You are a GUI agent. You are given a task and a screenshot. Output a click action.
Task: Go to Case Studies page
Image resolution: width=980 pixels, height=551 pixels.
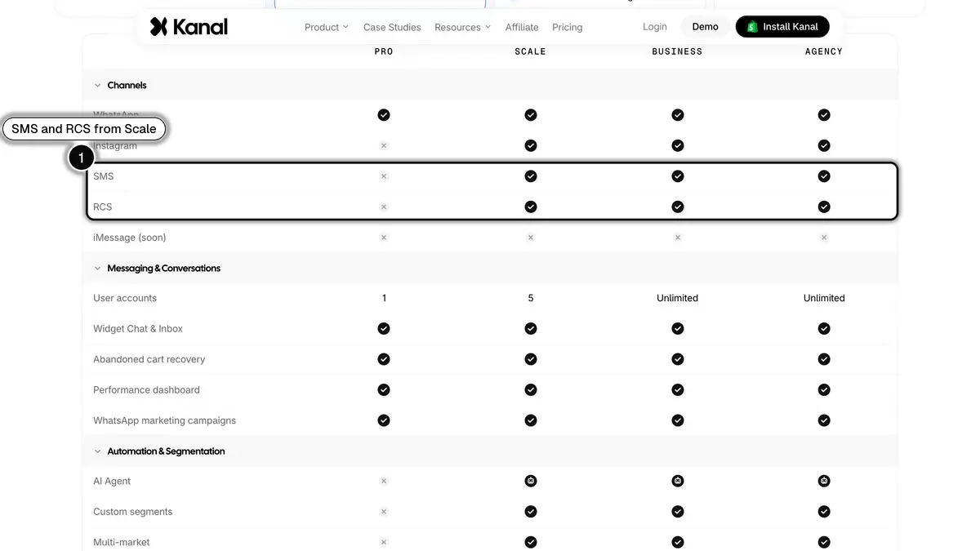click(x=392, y=27)
